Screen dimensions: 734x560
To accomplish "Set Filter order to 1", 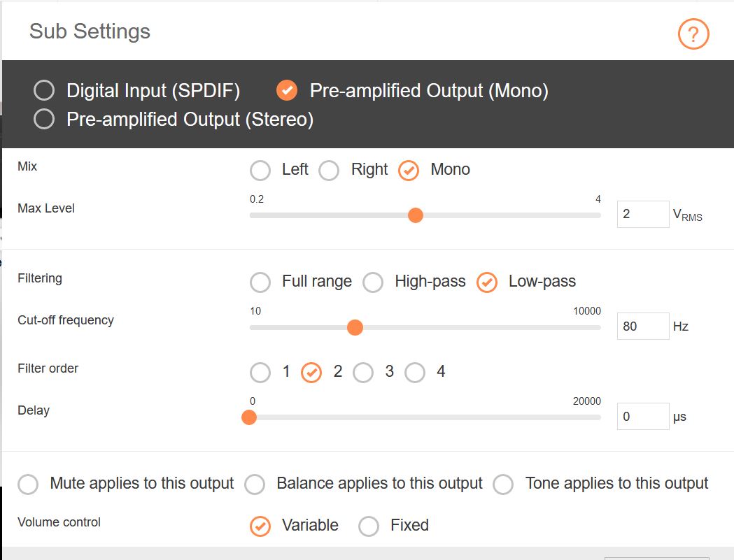I will tap(260, 373).
